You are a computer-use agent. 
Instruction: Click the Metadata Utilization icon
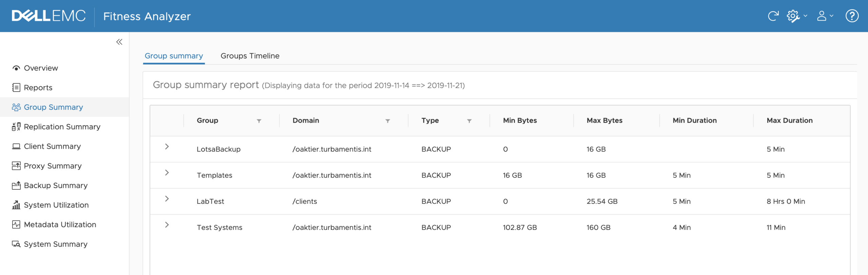(16, 225)
